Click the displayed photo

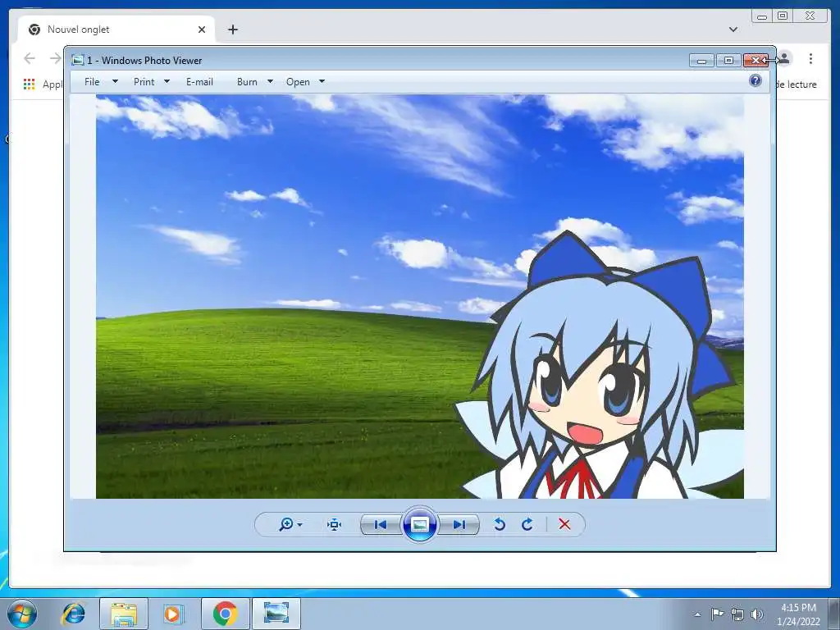pos(419,296)
